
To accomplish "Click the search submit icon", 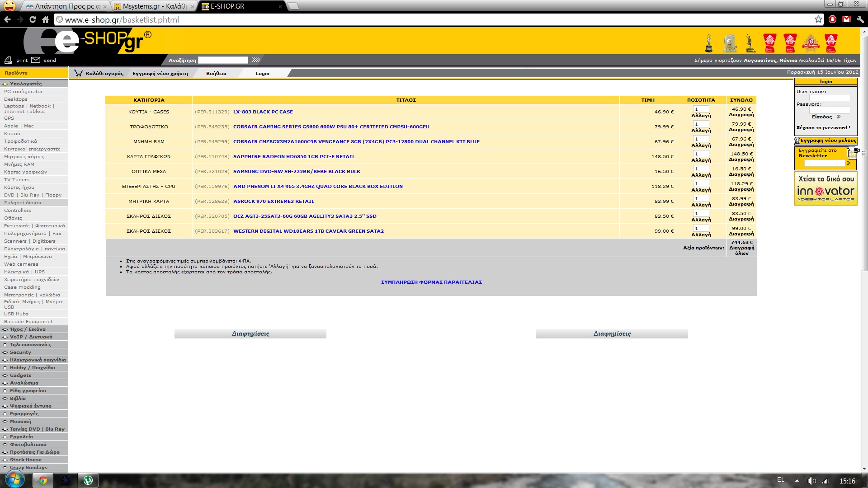I will 256,60.
